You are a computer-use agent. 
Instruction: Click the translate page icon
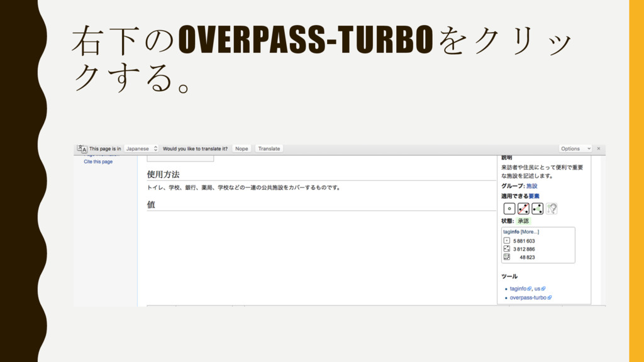pos(82,148)
